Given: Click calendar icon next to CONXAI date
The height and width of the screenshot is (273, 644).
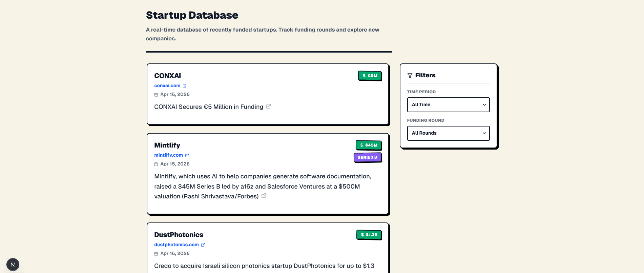Looking at the screenshot, I should (x=156, y=95).
